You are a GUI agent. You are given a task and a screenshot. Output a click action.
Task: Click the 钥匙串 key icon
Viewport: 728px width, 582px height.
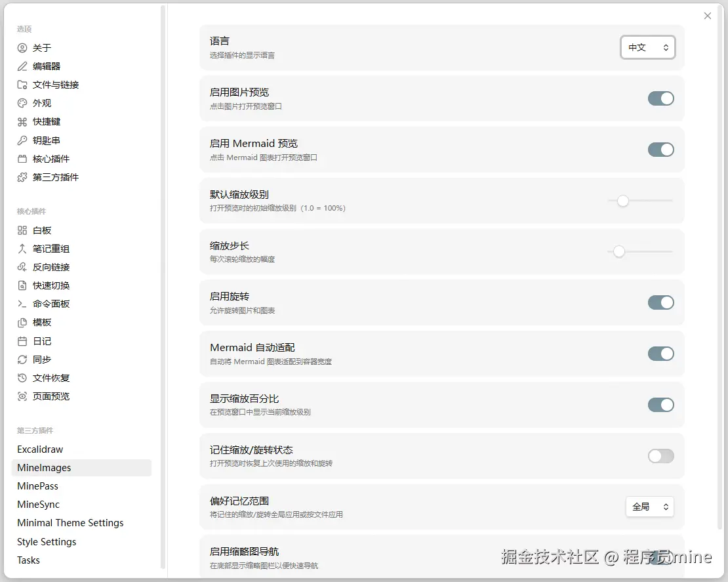pyautogui.click(x=22, y=140)
